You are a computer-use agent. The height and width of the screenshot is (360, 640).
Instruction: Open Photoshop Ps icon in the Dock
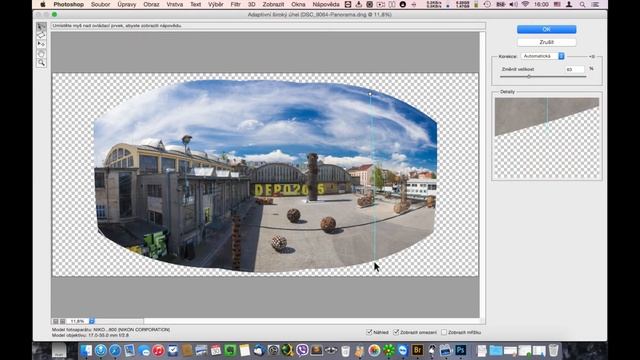tap(461, 350)
